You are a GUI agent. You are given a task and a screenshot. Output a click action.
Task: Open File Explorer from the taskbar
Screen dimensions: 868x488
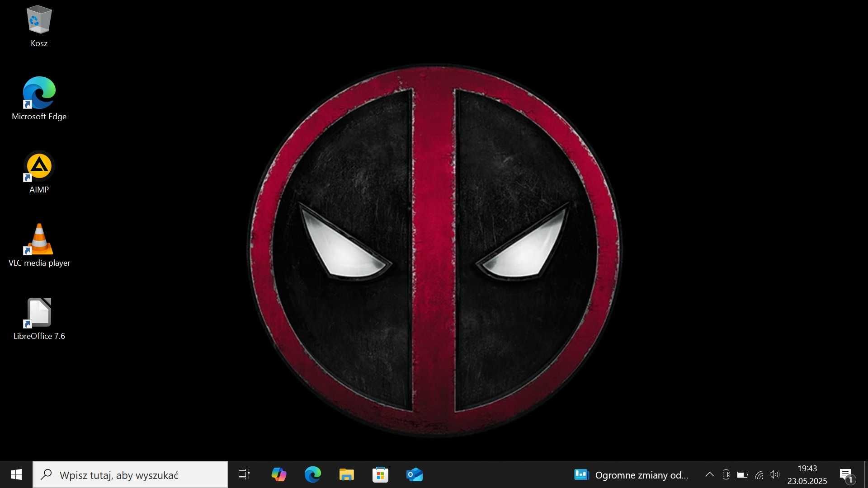pos(347,474)
